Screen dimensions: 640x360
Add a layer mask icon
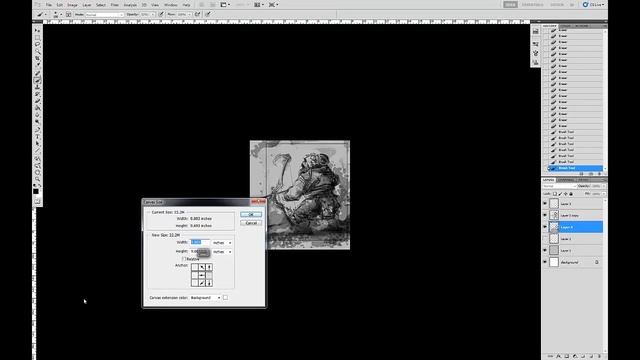click(567, 356)
